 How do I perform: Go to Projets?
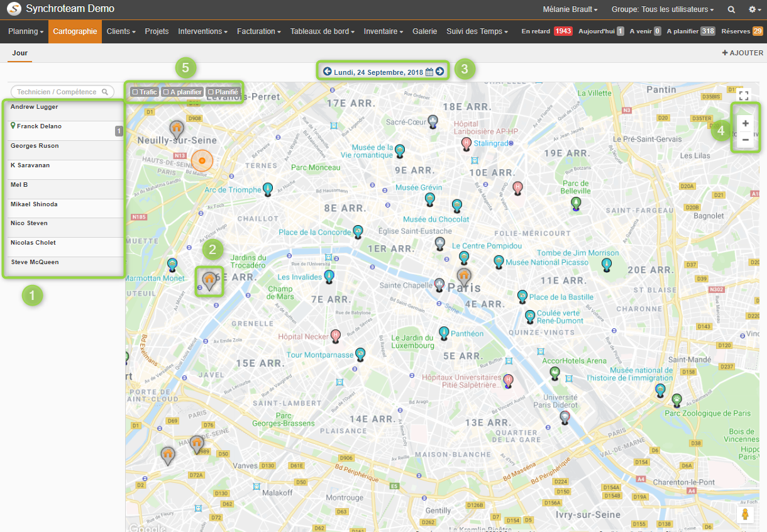click(x=157, y=31)
